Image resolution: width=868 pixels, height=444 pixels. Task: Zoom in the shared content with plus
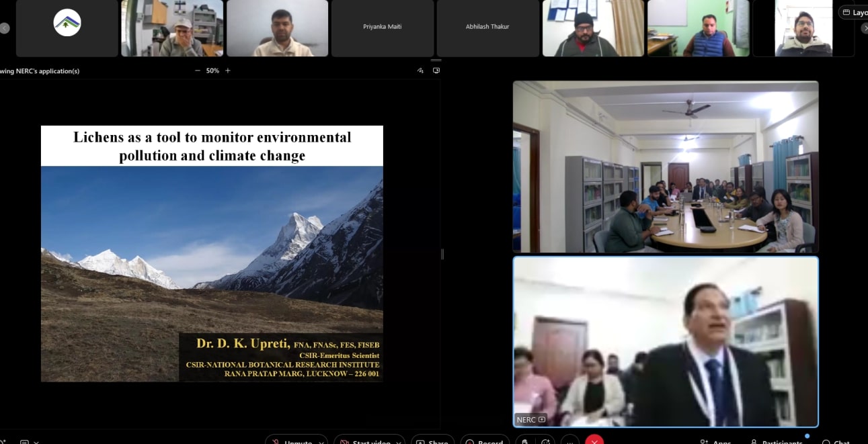(x=228, y=71)
